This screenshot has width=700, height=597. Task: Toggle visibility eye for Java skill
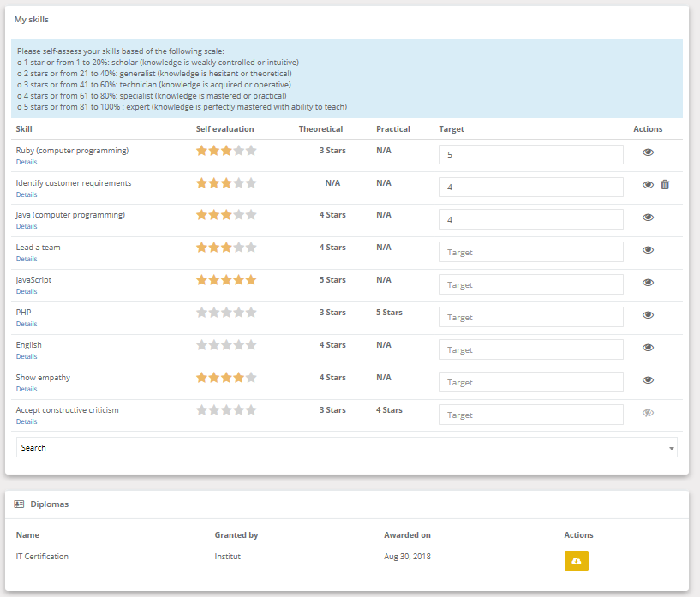[648, 218]
